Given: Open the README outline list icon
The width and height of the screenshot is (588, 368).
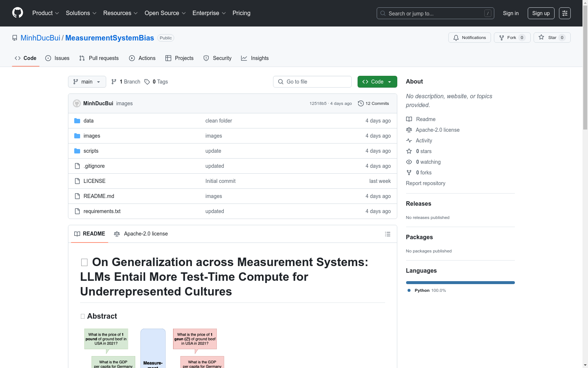Looking at the screenshot, I should pyautogui.click(x=387, y=234).
